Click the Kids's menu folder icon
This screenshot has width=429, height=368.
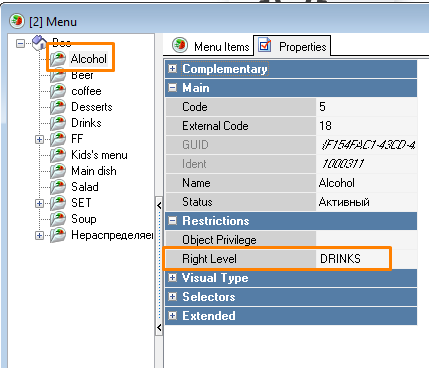[x=58, y=155]
